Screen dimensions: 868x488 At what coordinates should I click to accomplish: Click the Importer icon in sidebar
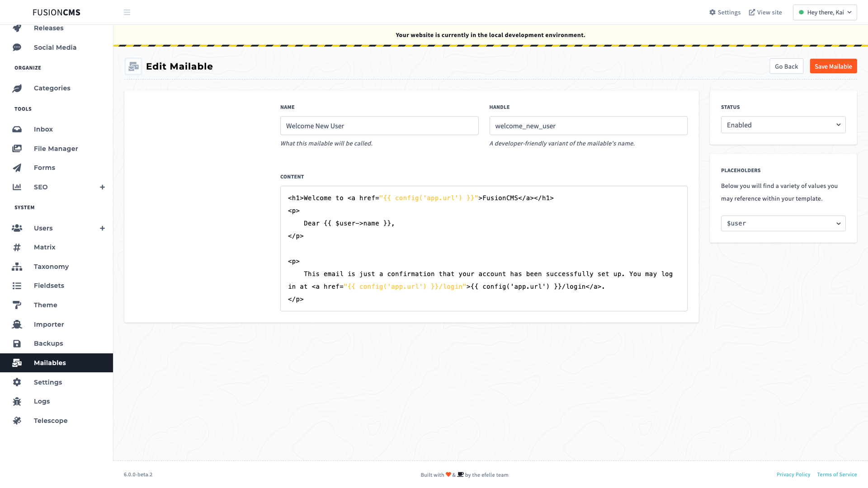pyautogui.click(x=17, y=324)
